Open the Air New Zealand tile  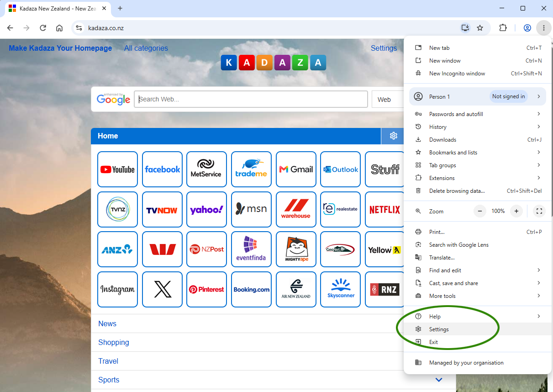tap(296, 290)
